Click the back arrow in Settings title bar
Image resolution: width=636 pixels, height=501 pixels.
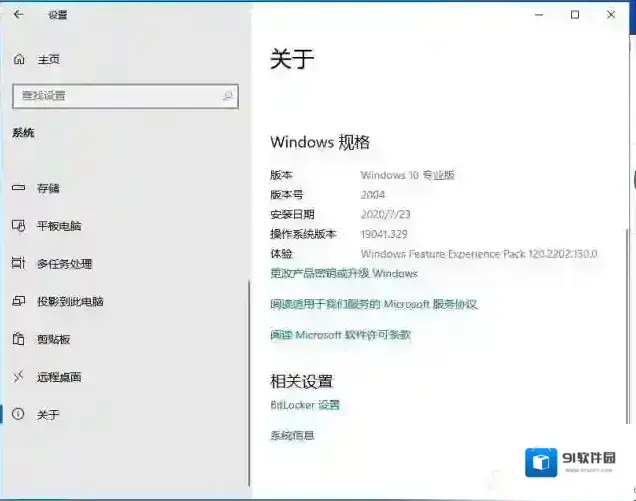click(x=19, y=15)
